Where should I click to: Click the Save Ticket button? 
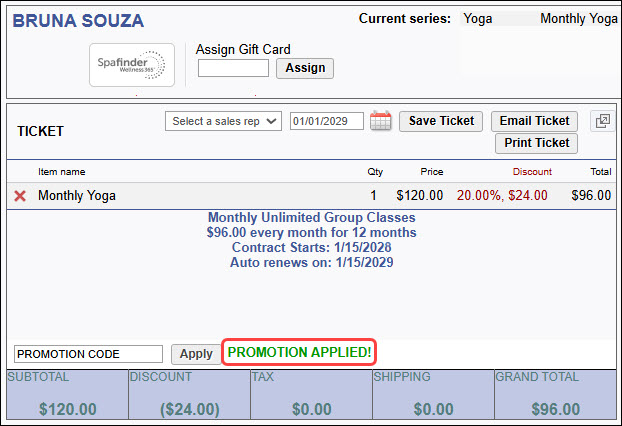441,121
